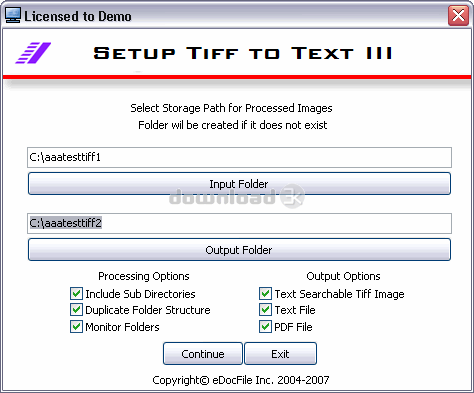Image resolution: width=474 pixels, height=393 pixels.
Task: Disable the Monitor Folders checkbox
Action: click(76, 326)
